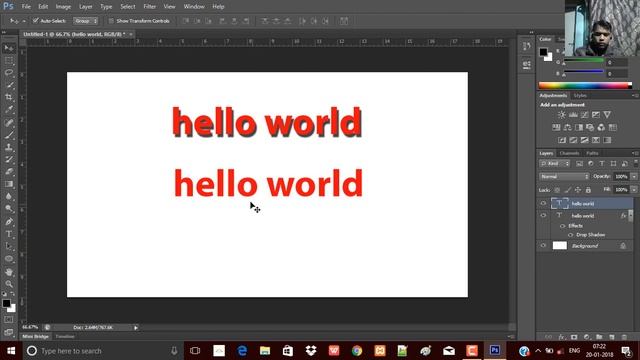Select the Dodge tool
640x360 pixels.
pos(9,209)
